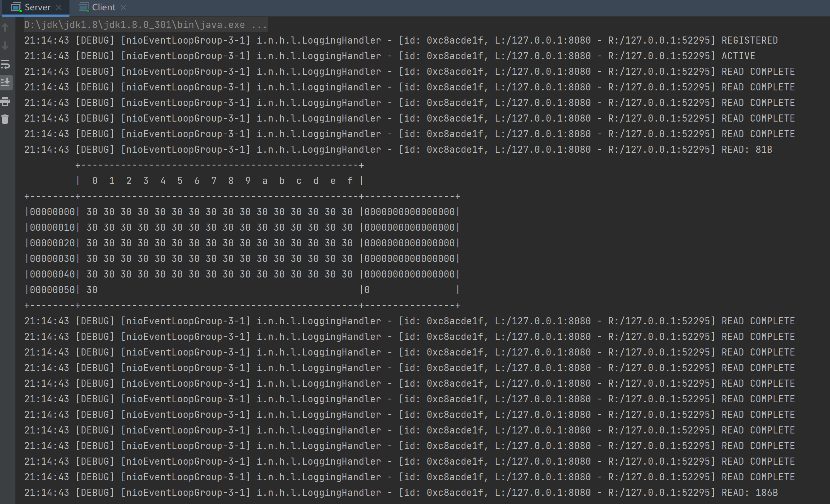The width and height of the screenshot is (830, 504).
Task: Click the Print console output icon
Action: tap(5, 101)
